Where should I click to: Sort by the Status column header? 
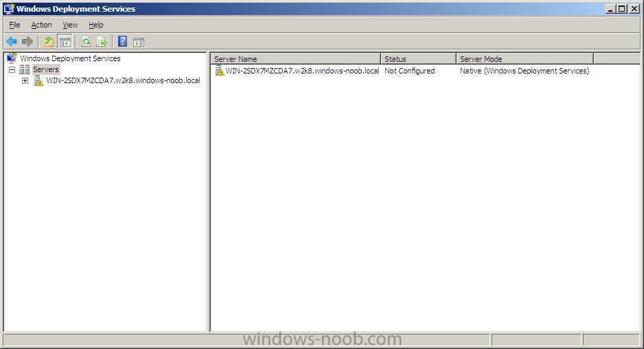coord(418,59)
